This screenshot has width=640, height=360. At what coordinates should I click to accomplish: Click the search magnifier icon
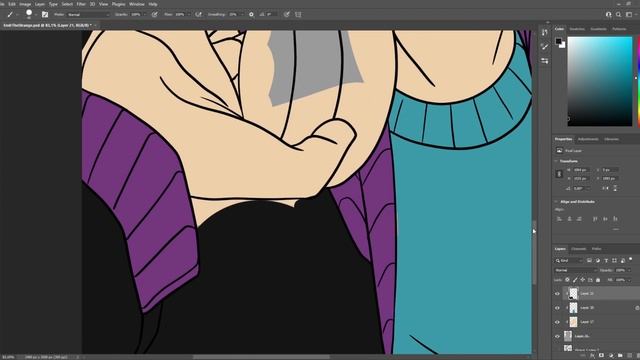point(618,14)
